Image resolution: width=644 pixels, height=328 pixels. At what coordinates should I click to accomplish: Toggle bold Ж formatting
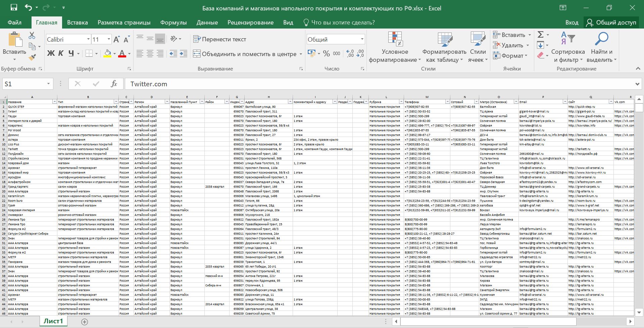(x=51, y=53)
